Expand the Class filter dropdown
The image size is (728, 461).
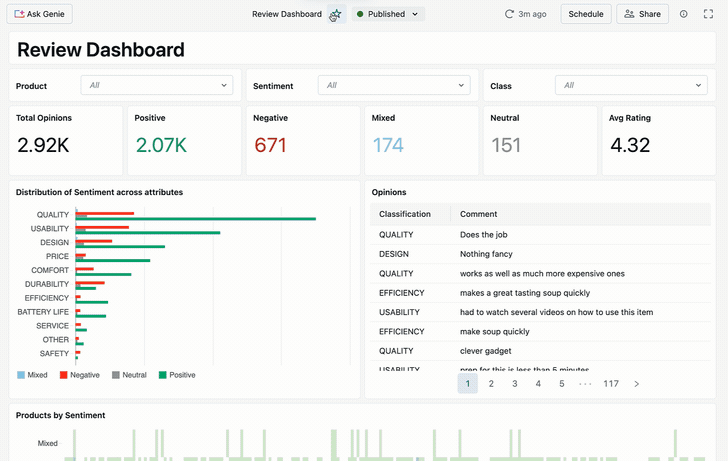tap(631, 86)
